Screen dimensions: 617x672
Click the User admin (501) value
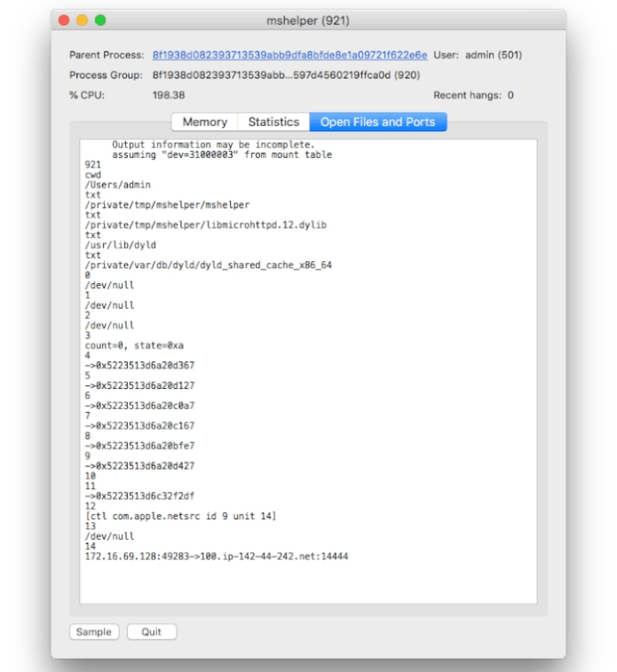coord(494,55)
